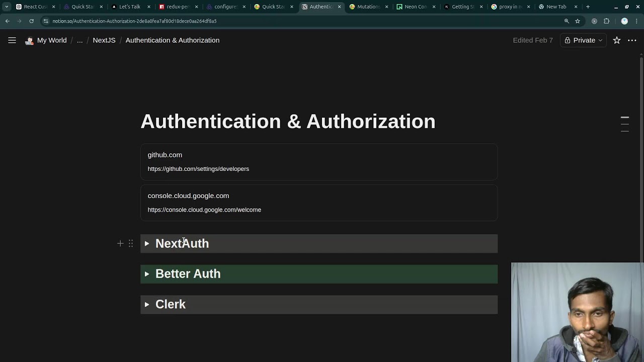This screenshot has height=362, width=644.
Task: Open the NextJS breadcrumb
Action: click(x=104, y=40)
